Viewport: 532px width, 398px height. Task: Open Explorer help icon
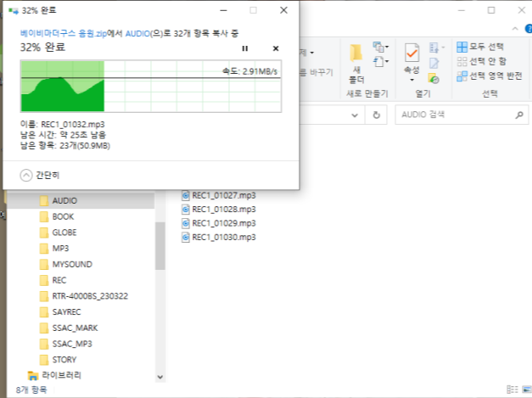click(x=529, y=29)
